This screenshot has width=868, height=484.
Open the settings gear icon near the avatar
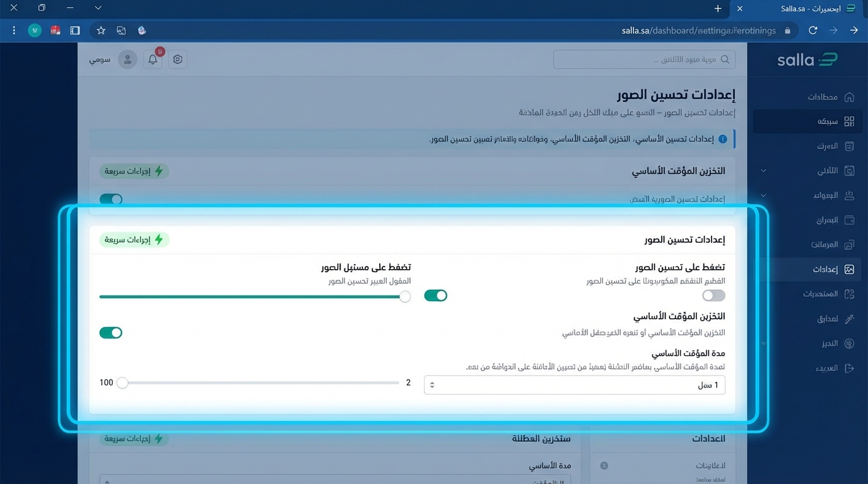(177, 59)
